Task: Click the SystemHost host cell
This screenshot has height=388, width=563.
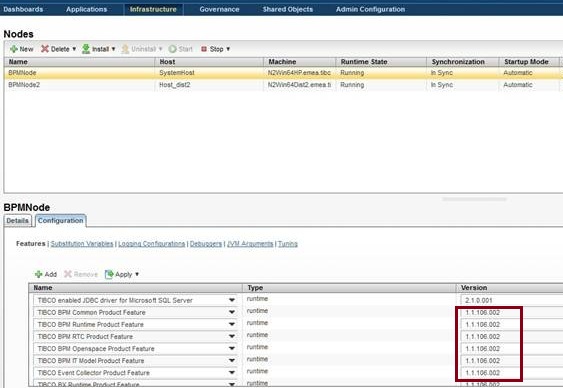Action: pyautogui.click(x=177, y=73)
